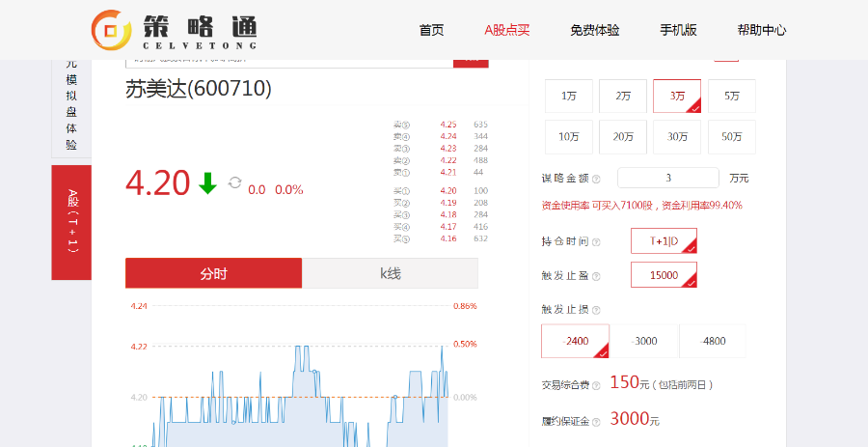The image size is (868, 447).
Task: Click the change percentage 0.0%
Action: (289, 190)
